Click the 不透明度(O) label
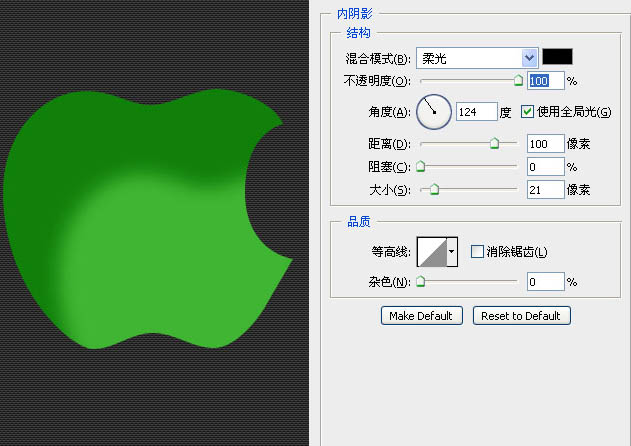This screenshot has height=446, width=631. click(377, 81)
